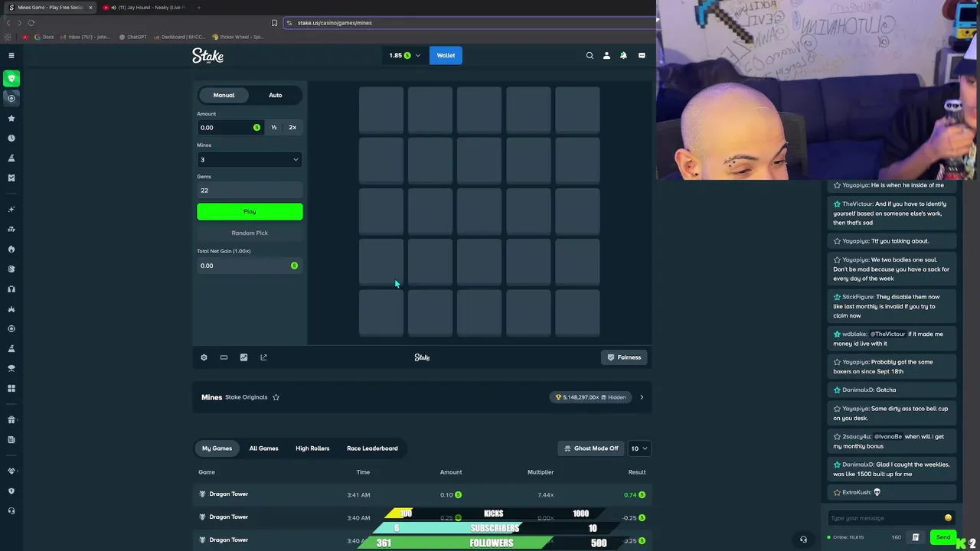The height and width of the screenshot is (551, 980).
Task: Switch to Jay Hound YouTube browser tab
Action: [x=145, y=8]
